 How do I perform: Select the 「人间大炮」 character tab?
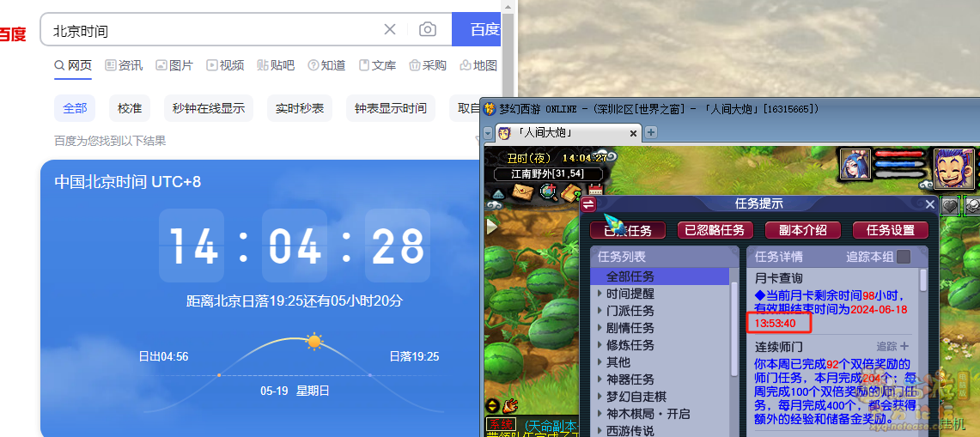click(x=569, y=133)
